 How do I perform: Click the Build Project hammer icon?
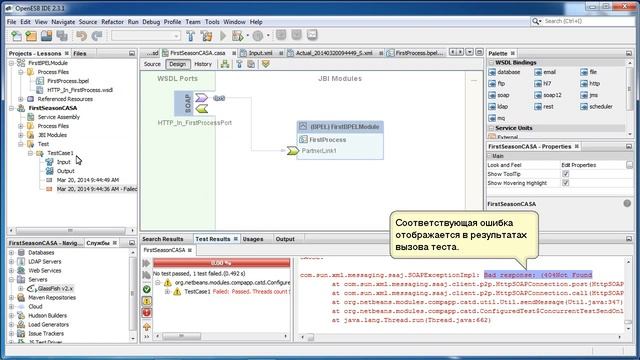pyautogui.click(x=190, y=36)
